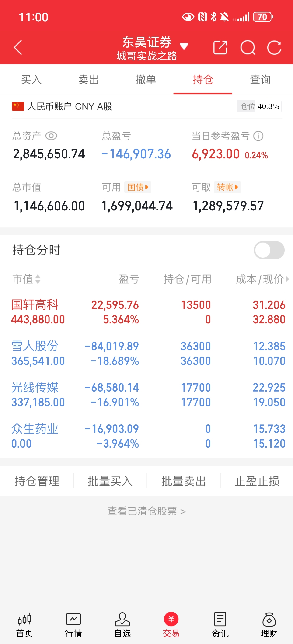The image size is (293, 644).
Task: Switch to the 买入 tab
Action: [x=31, y=80]
